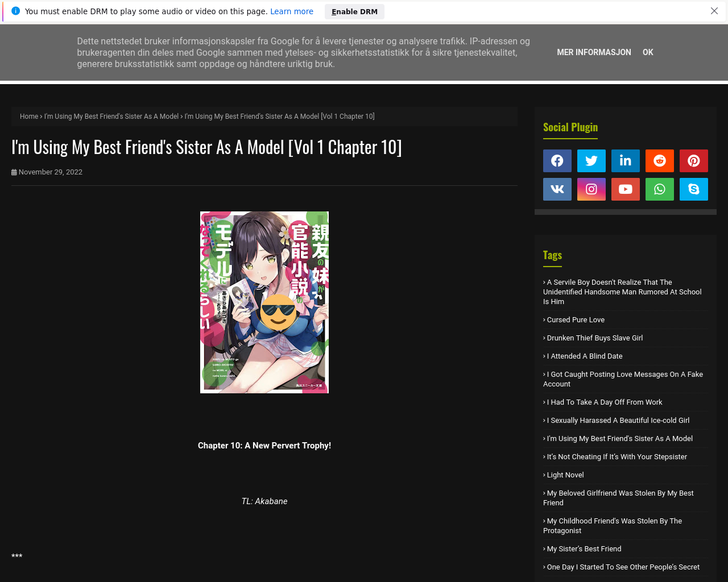Open the WhatsApp social icon

click(x=660, y=189)
